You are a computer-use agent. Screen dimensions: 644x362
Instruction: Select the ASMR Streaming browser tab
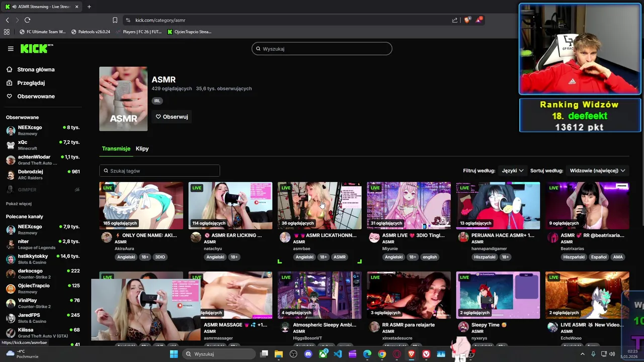coord(41,7)
